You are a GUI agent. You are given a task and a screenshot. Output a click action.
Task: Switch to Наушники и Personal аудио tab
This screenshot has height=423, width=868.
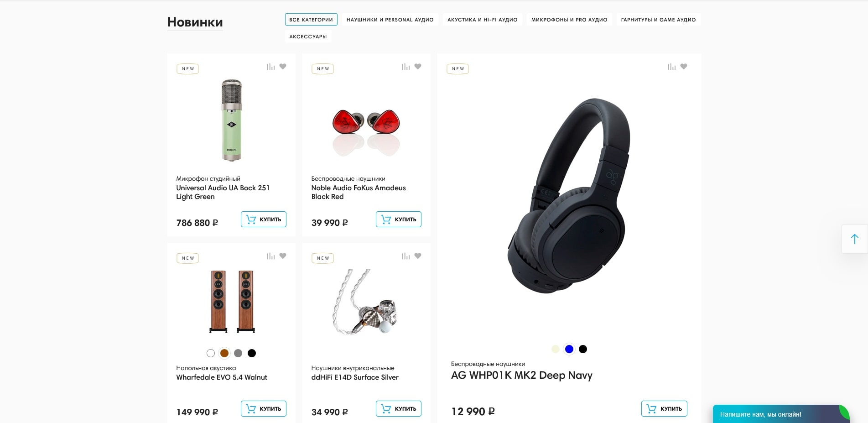[x=390, y=20]
